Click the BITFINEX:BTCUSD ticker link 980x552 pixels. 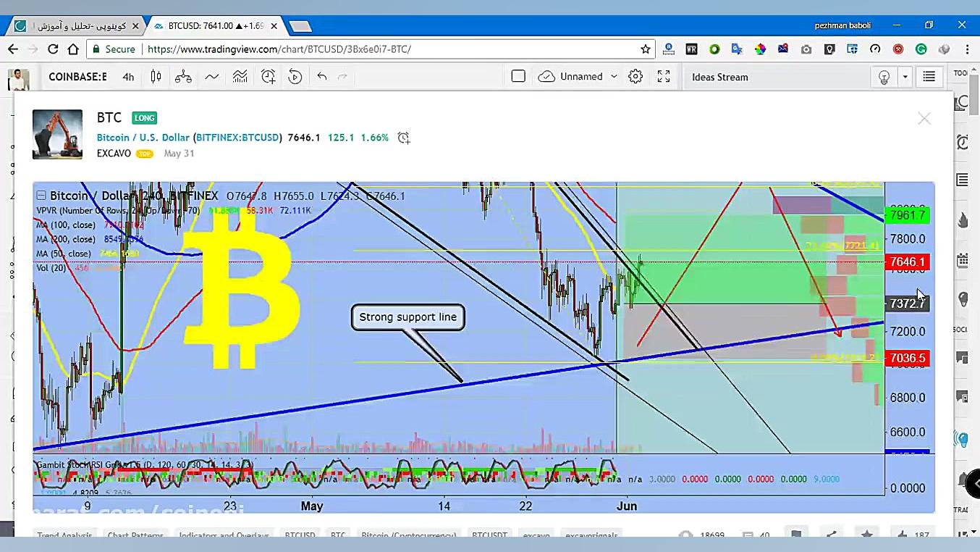point(238,138)
